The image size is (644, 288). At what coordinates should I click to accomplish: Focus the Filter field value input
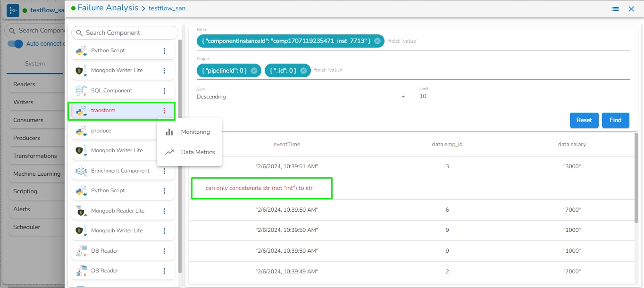pyautogui.click(x=509, y=41)
